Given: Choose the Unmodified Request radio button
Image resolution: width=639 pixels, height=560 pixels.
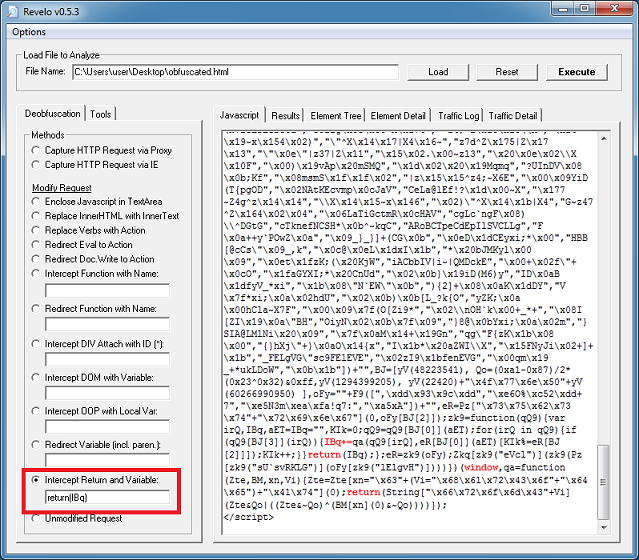Looking at the screenshot, I should pos(37,518).
